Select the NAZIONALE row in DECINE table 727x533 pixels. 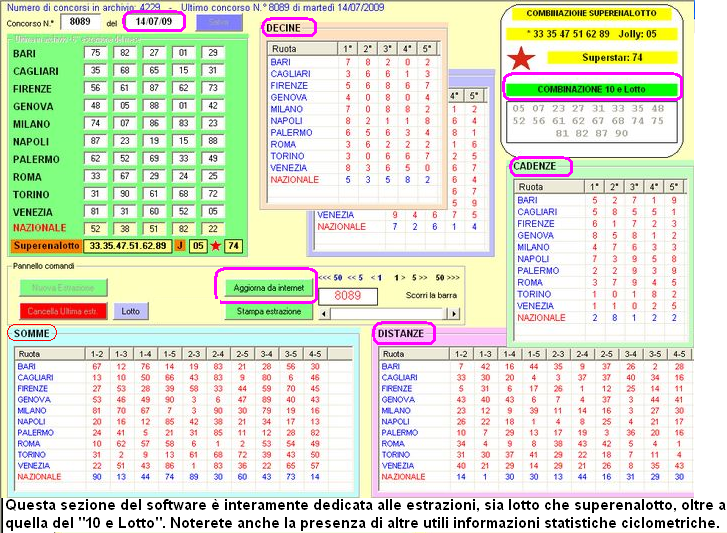click(x=352, y=180)
